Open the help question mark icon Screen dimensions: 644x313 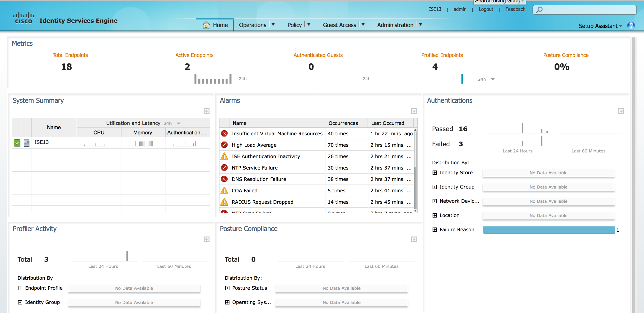tap(631, 25)
